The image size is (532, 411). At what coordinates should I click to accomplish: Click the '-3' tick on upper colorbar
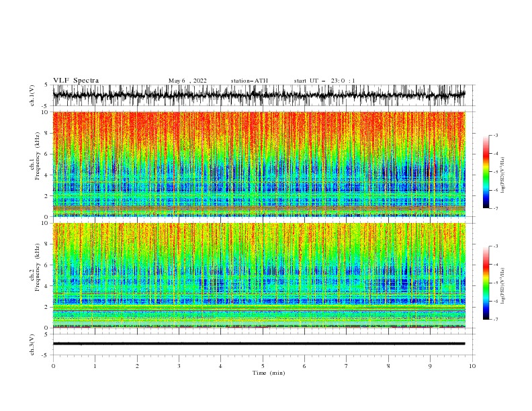pos(495,135)
